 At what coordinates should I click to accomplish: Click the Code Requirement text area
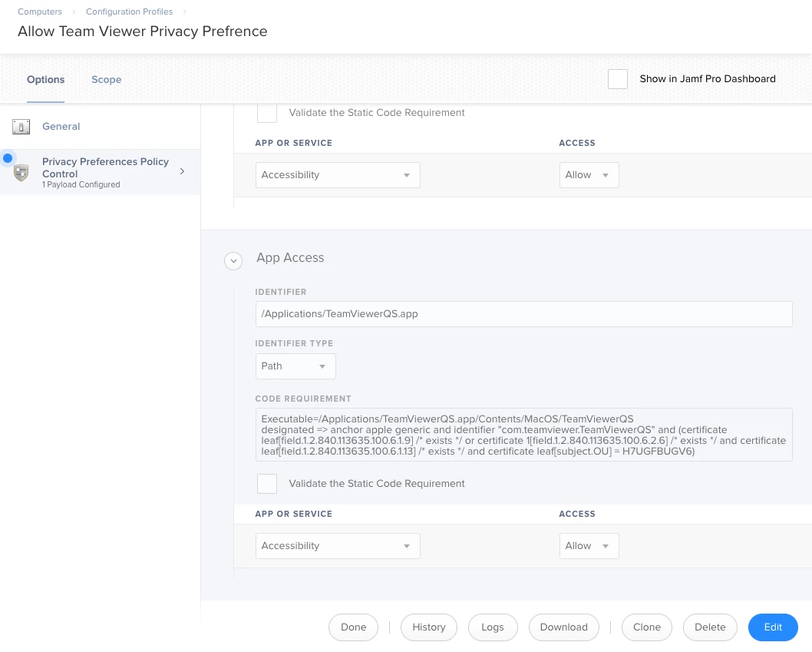coord(523,435)
